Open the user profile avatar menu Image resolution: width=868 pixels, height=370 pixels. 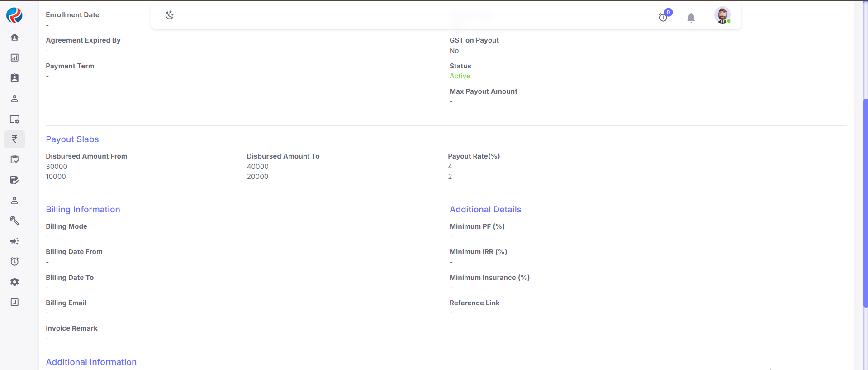(722, 15)
